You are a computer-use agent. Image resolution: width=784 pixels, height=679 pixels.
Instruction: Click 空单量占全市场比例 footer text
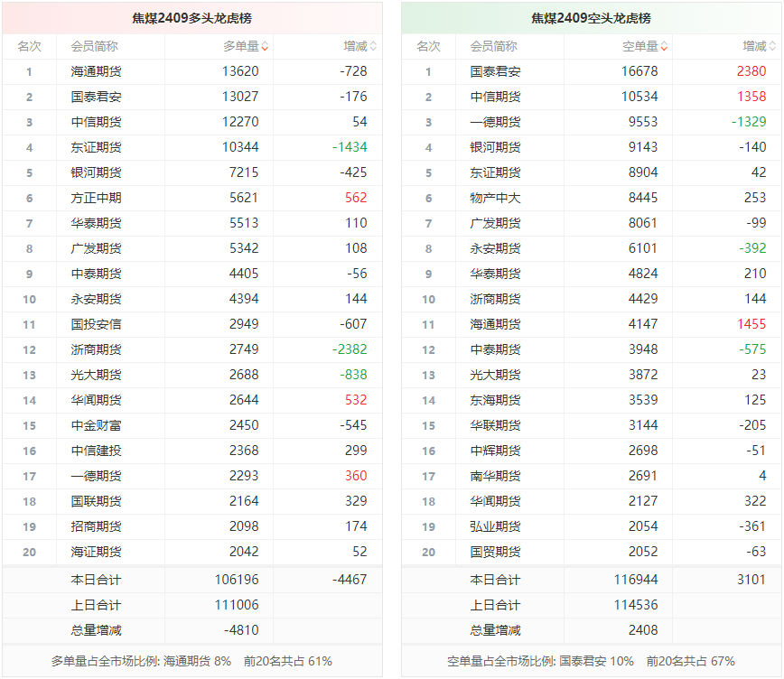pyautogui.click(x=591, y=662)
